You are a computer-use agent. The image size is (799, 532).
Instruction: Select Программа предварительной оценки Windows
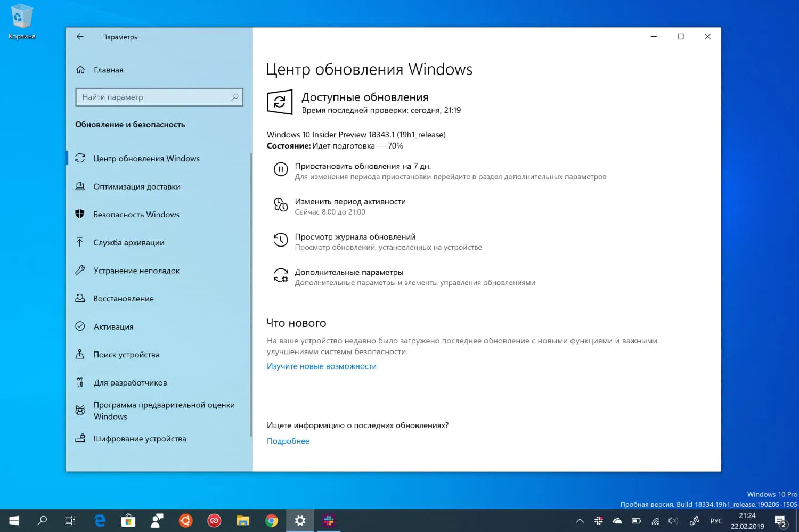click(79, 410)
